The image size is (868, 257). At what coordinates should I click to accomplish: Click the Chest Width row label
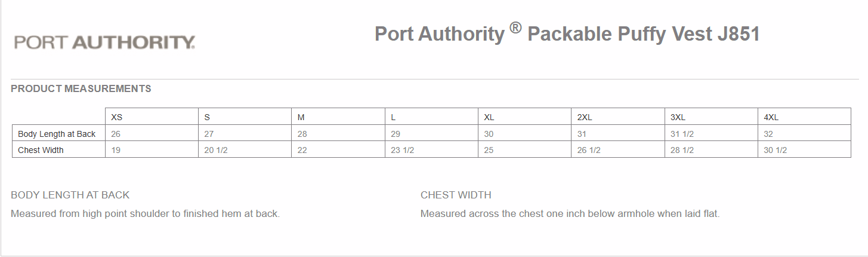(x=41, y=150)
